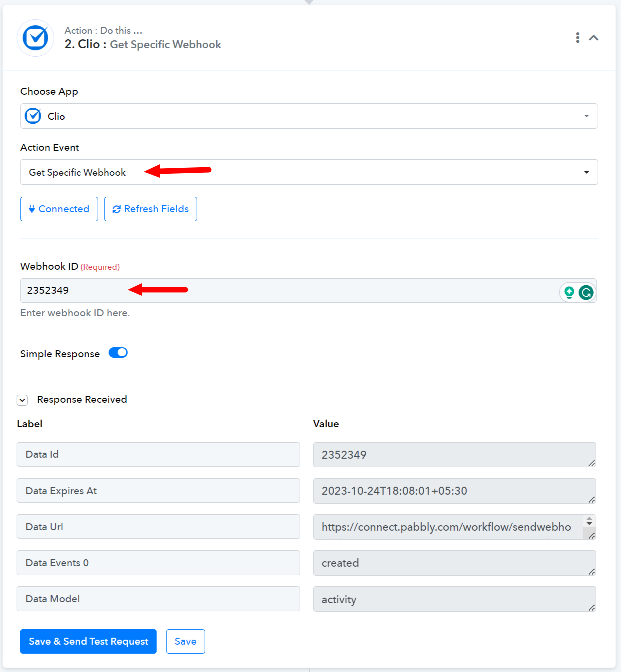Image resolution: width=621 pixels, height=672 pixels.
Task: Click the green lightbulb icon in Webhook ID
Action: [569, 292]
